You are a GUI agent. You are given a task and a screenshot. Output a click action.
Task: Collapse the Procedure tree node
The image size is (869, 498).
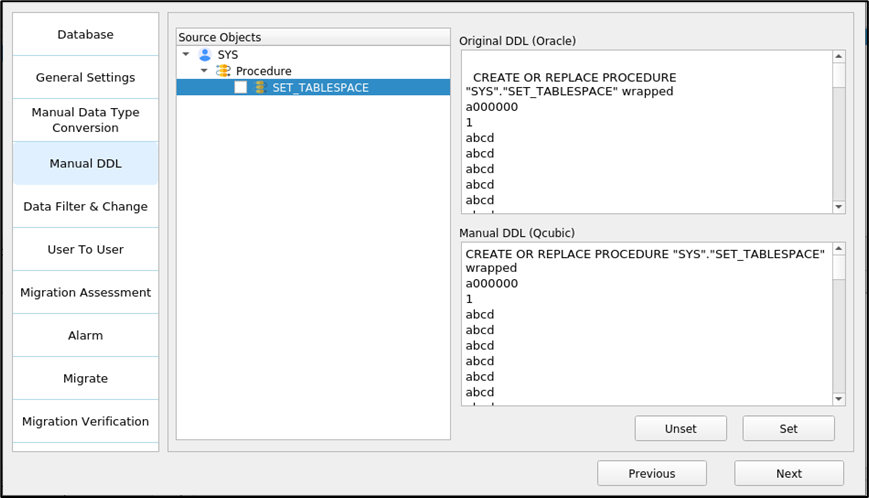pos(204,71)
